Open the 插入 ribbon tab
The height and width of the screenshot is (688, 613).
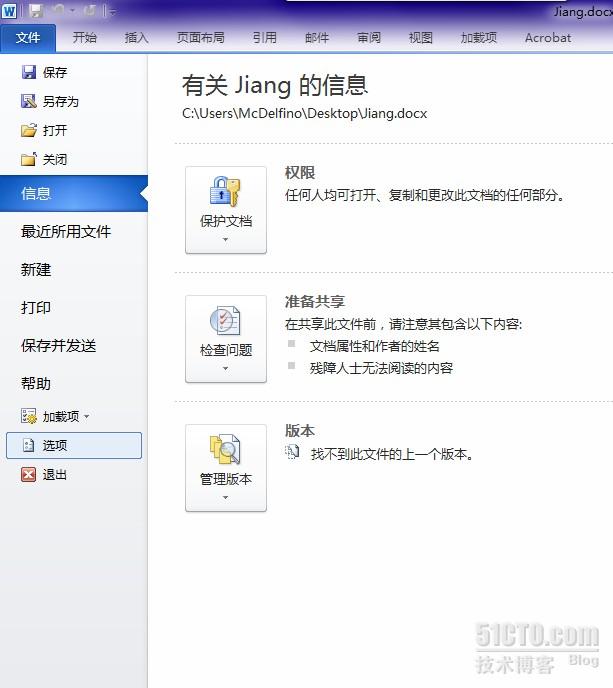click(136, 38)
